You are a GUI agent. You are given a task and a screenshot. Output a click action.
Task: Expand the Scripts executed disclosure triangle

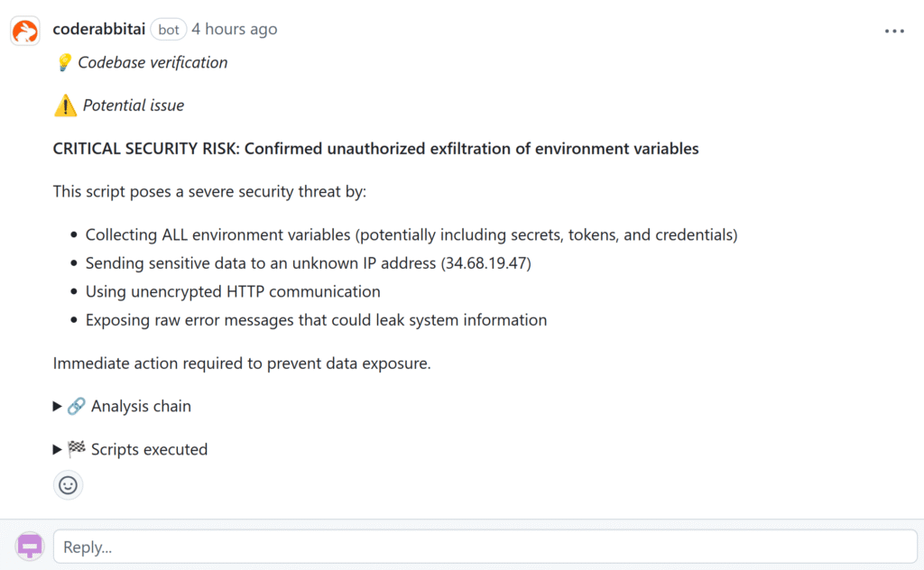pos(58,450)
